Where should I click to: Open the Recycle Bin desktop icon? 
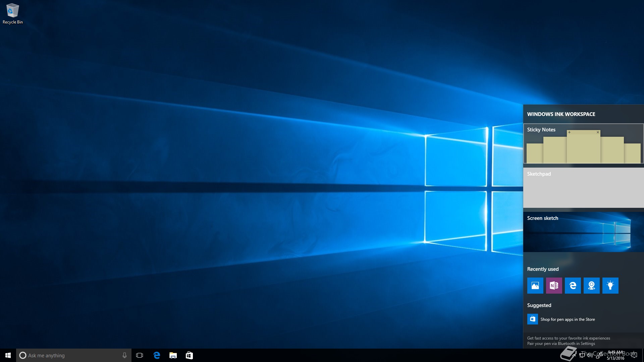click(x=13, y=14)
